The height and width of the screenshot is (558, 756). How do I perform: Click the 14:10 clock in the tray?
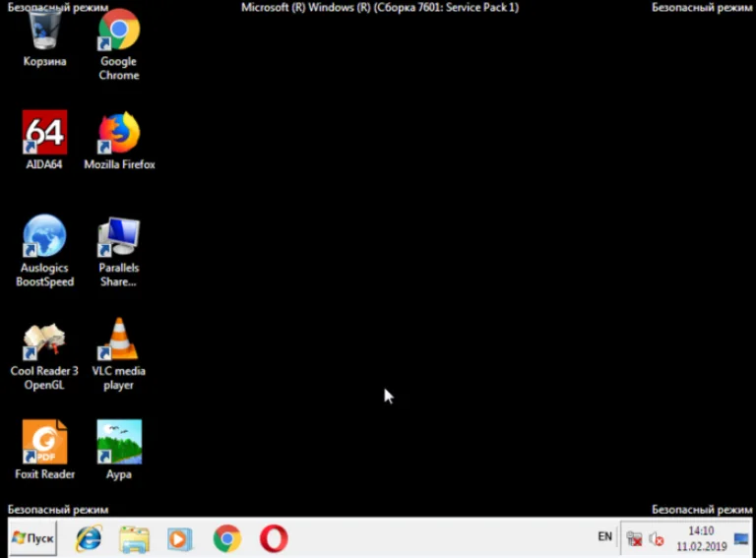701,531
